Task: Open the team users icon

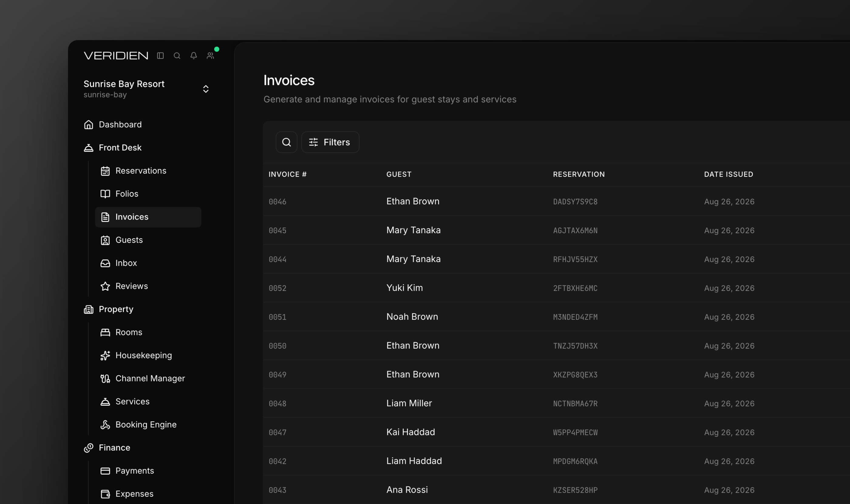Action: click(210, 56)
